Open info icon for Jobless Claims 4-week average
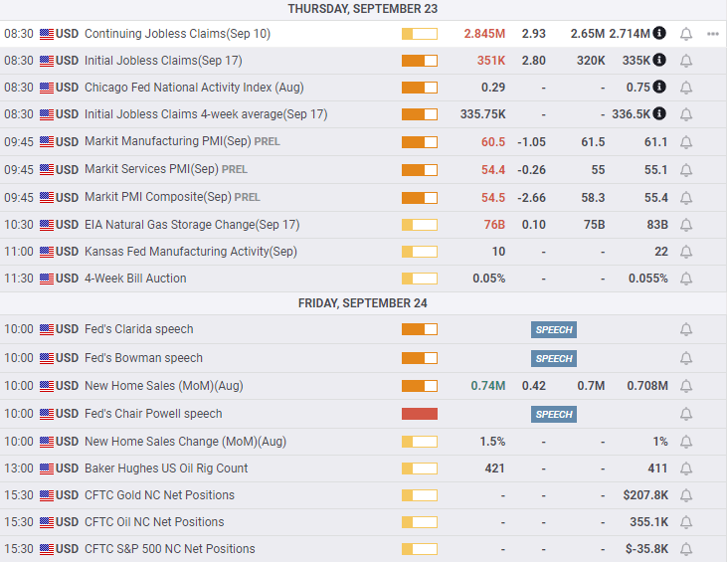The width and height of the screenshot is (728, 562). pyautogui.click(x=659, y=114)
